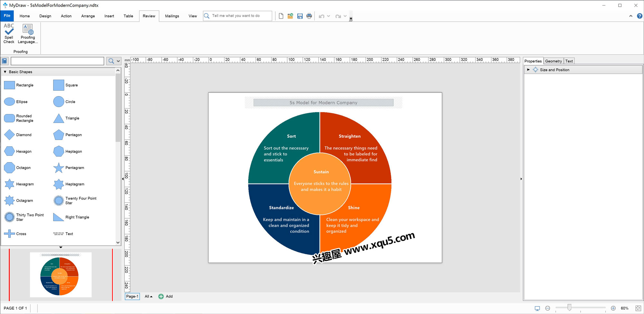644x314 pixels.
Task: Click the monitor view icon in status bar
Action: [x=537, y=308]
